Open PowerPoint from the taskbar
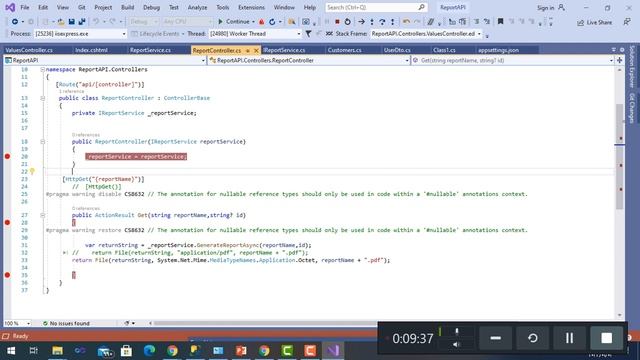 [241, 351]
